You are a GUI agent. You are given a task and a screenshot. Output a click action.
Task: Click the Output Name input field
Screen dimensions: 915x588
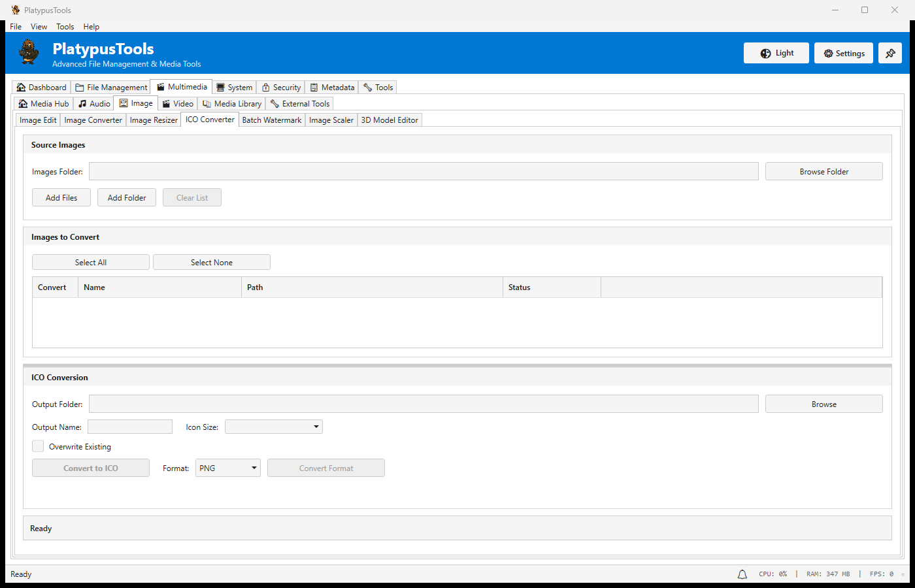pos(129,426)
